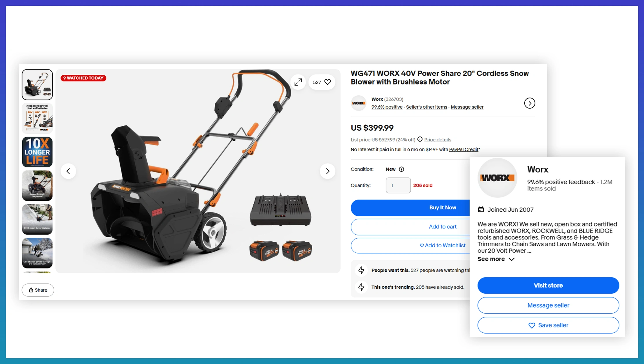The image size is (644, 364).
Task: Select the 10X Longer Life thumbnail
Action: [37, 152]
